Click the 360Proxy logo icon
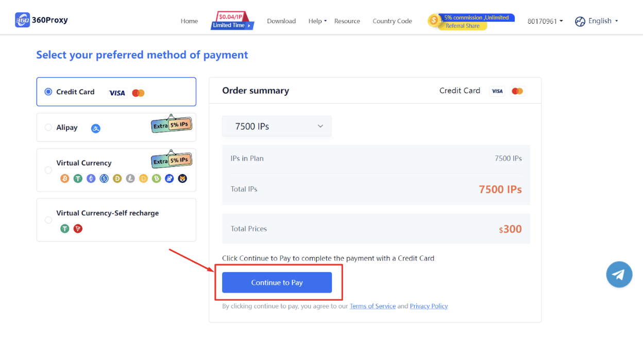The image size is (644, 347). point(22,20)
